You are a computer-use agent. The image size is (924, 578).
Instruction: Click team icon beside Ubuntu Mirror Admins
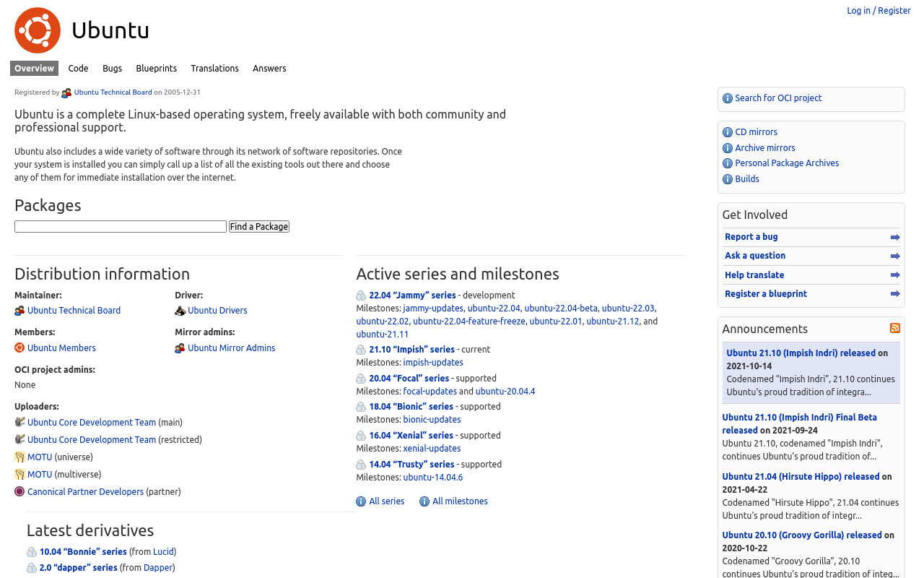(x=180, y=348)
